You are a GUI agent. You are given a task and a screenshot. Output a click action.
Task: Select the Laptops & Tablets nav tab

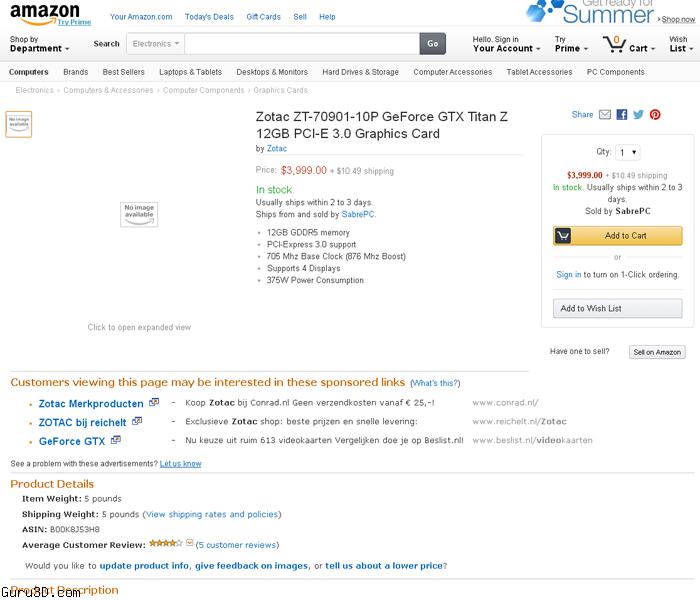190,72
